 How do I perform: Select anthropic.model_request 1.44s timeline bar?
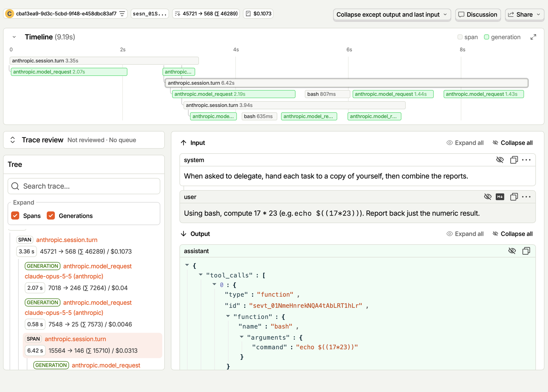(393, 94)
